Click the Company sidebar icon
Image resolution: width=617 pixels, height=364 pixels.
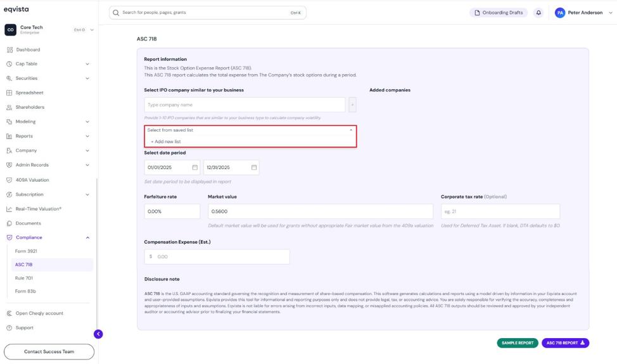(9, 151)
